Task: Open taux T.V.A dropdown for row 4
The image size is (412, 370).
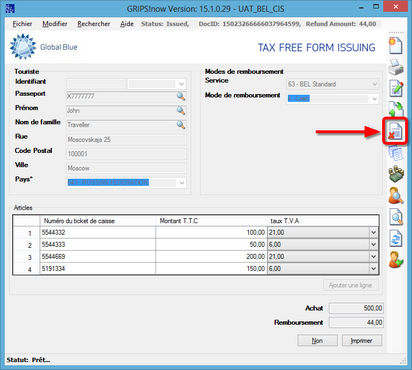Action: pyautogui.click(x=374, y=268)
